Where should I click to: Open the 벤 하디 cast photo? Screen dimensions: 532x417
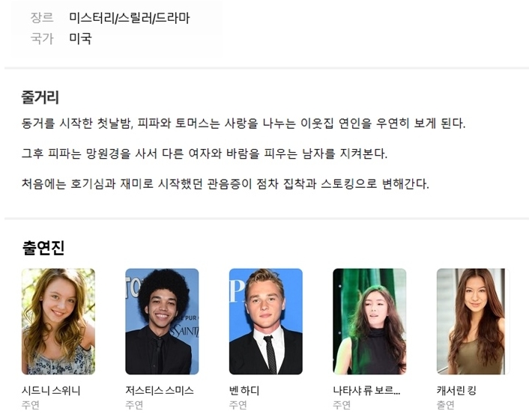click(x=266, y=321)
